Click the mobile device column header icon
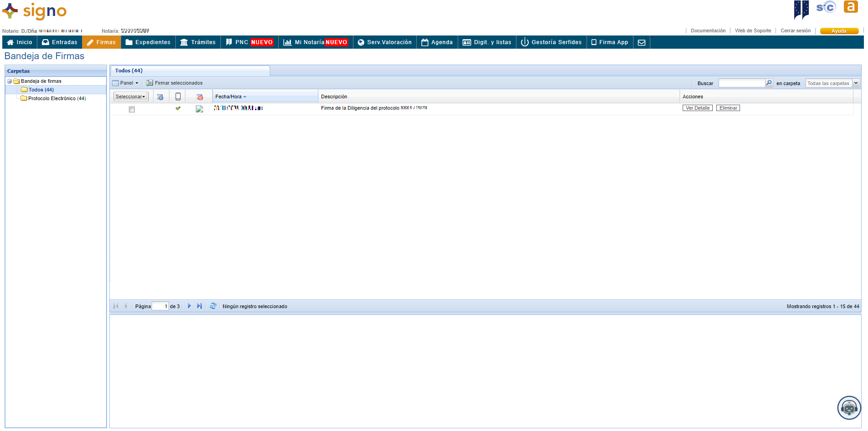Screen dimensions: 868x431 [x=178, y=96]
